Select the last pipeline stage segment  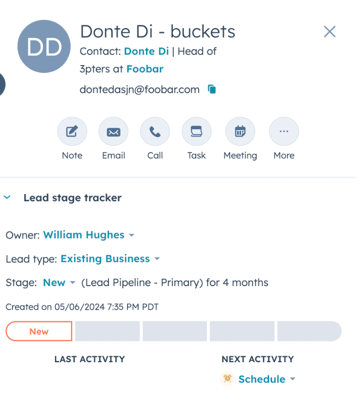coord(309,331)
